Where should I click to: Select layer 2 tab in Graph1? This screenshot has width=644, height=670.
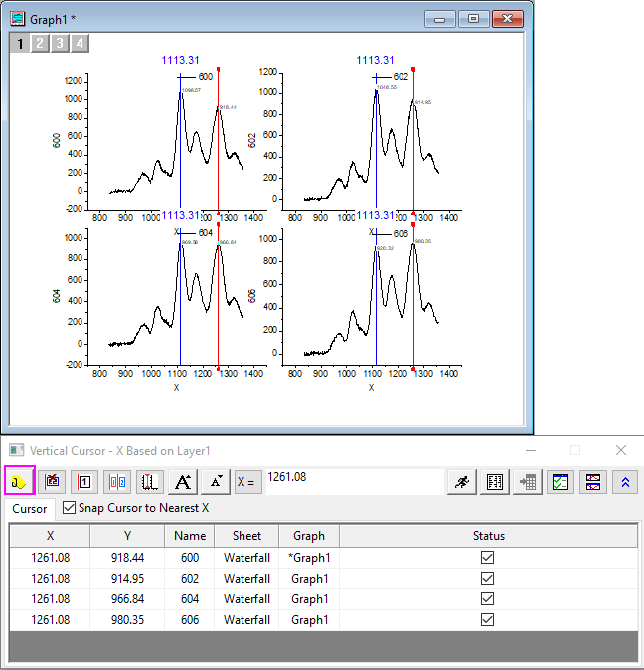[39, 43]
